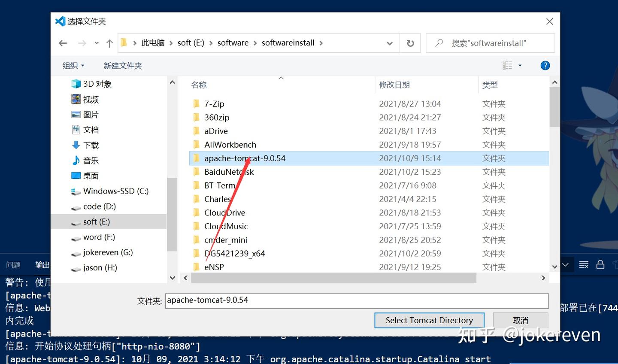Go up to the parent folder

coord(109,43)
